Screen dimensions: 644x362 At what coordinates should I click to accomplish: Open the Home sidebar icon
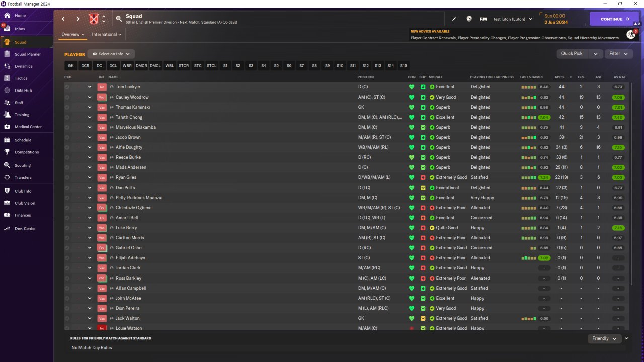click(x=7, y=15)
